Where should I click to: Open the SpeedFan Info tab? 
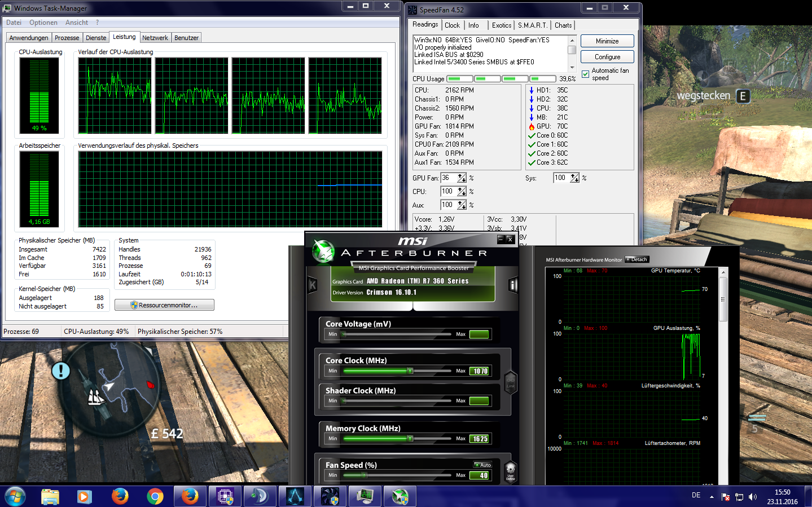[474, 25]
